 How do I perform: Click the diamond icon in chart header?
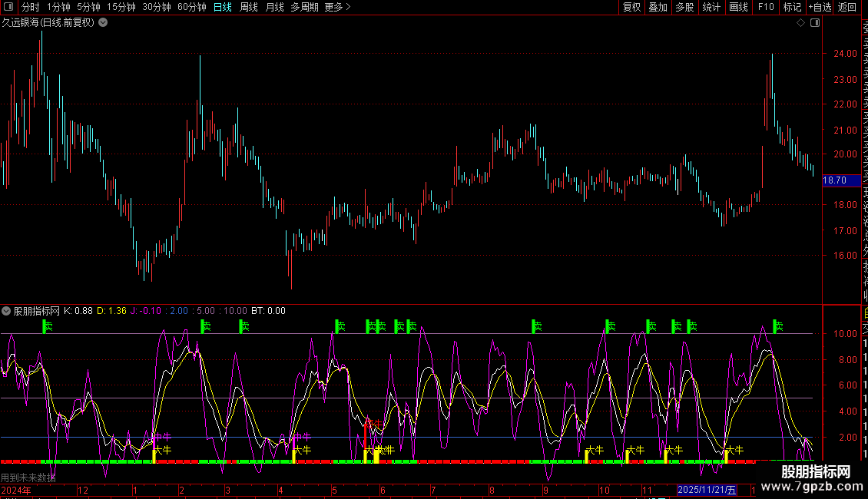click(801, 23)
